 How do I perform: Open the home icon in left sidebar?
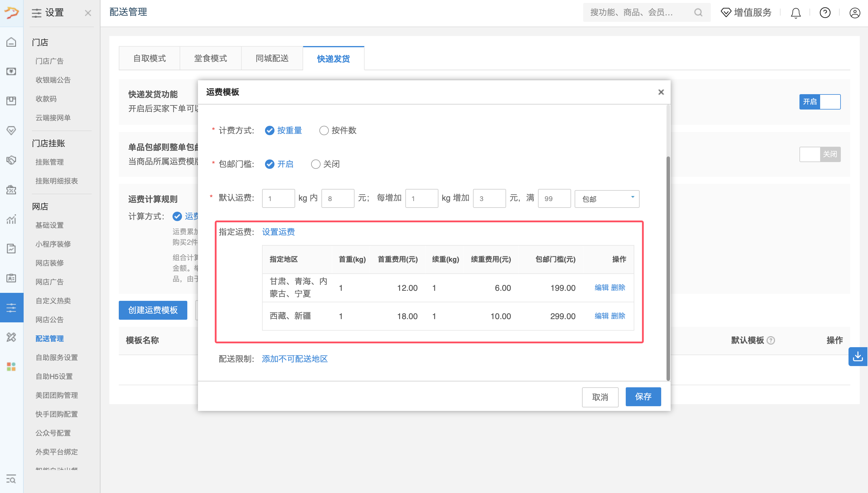pos(11,42)
